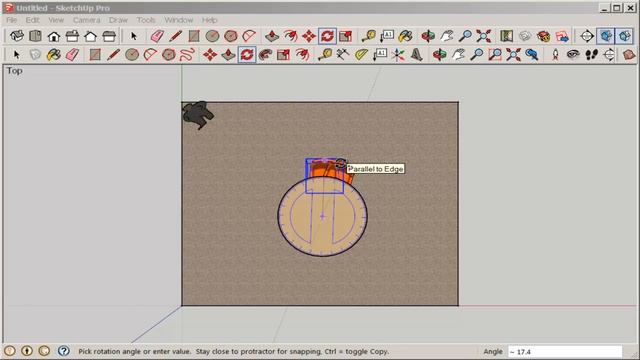Image resolution: width=640 pixels, height=360 pixels.
Task: Activate Scale tool in upper toolbar row
Action: click(x=345, y=36)
